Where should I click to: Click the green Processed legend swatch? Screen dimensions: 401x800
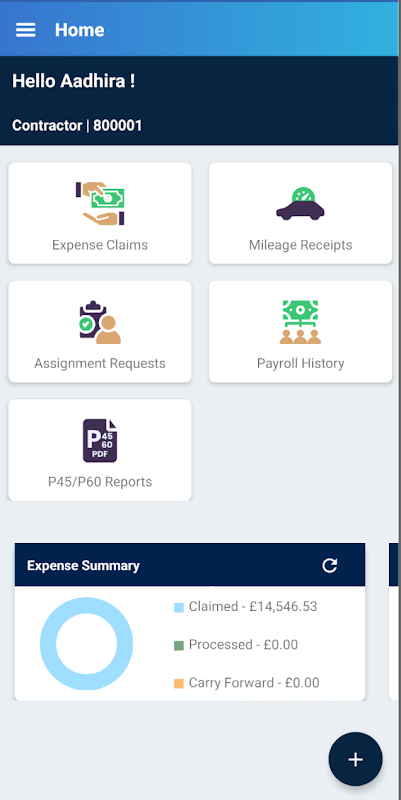tap(179, 645)
